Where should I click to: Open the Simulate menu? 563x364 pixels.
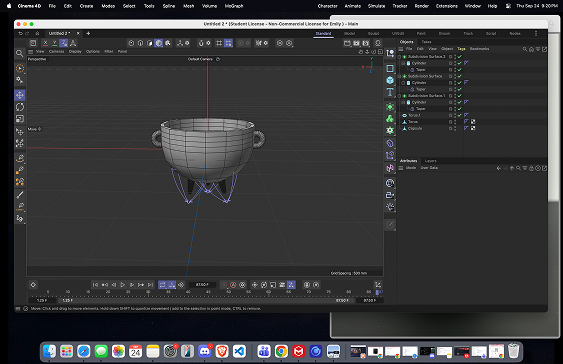point(376,6)
